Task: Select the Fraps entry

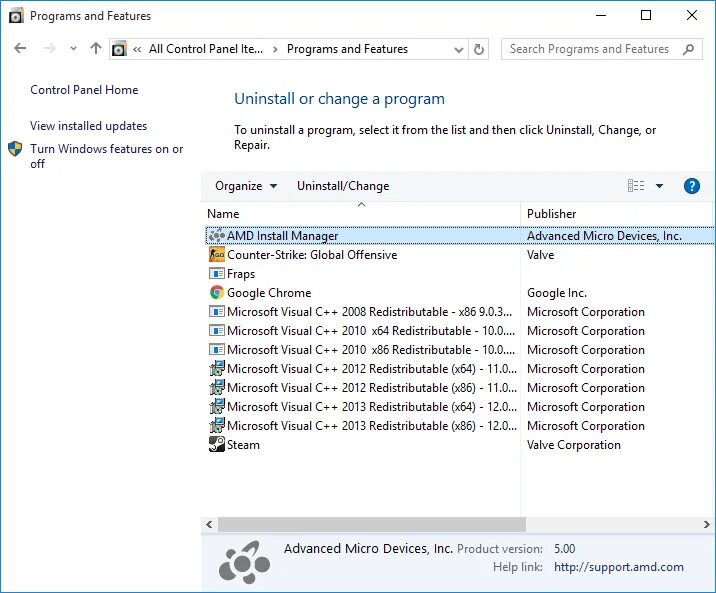Action: coord(241,274)
